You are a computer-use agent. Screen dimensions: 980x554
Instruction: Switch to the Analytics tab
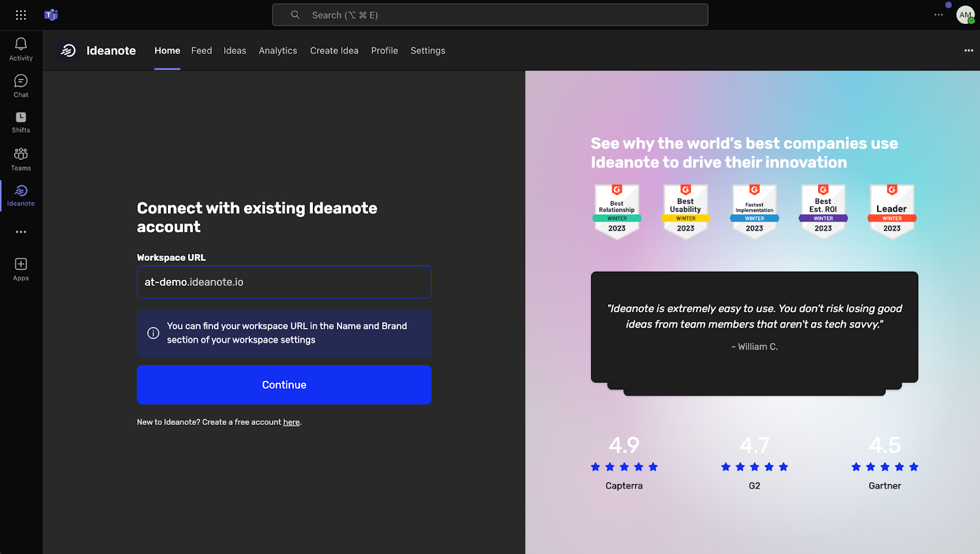click(277, 51)
